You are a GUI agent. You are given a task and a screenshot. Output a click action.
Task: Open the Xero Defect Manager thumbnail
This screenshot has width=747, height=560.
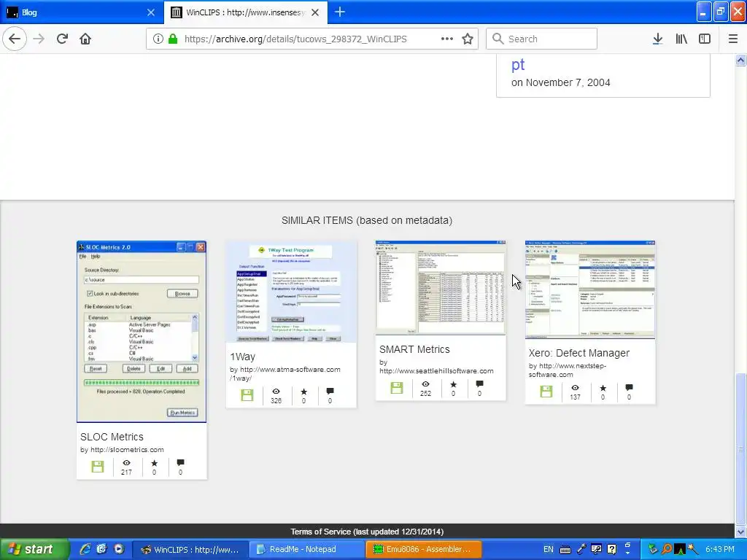(590, 289)
